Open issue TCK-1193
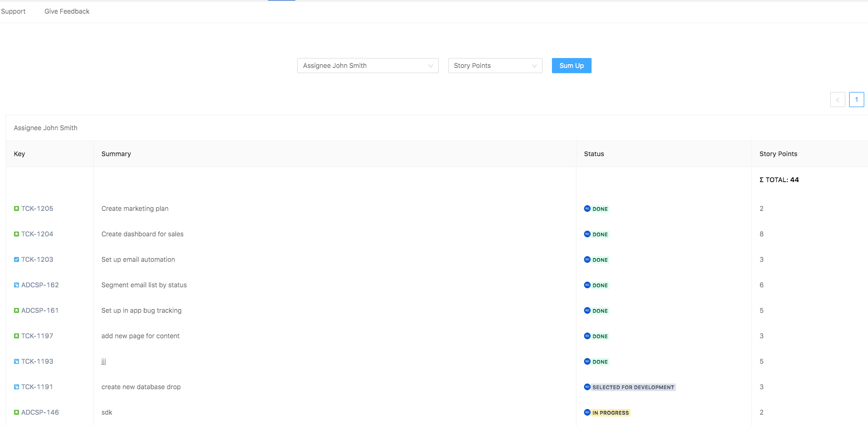868x426 pixels. coord(37,361)
